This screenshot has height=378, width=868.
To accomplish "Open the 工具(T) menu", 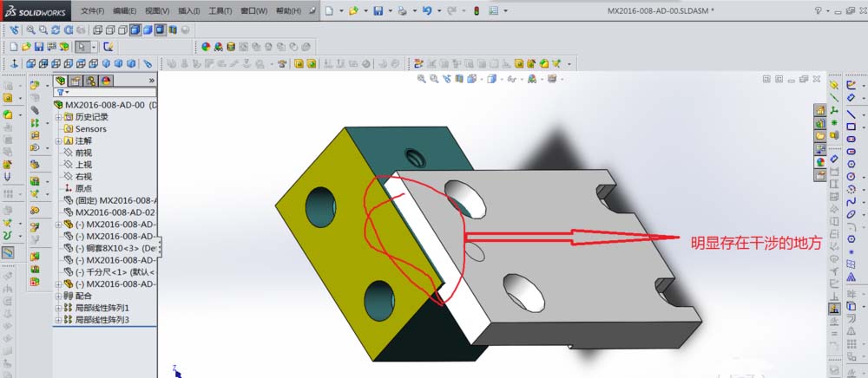I will (220, 10).
